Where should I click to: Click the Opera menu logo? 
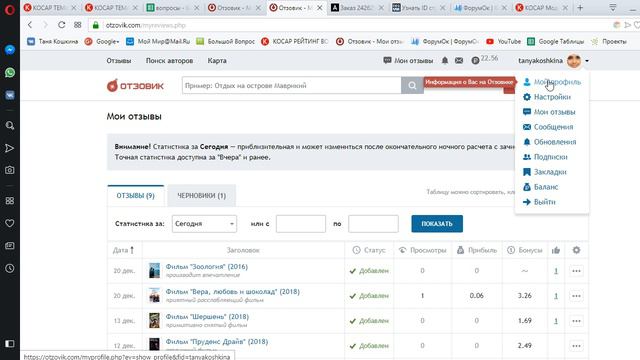9,9
